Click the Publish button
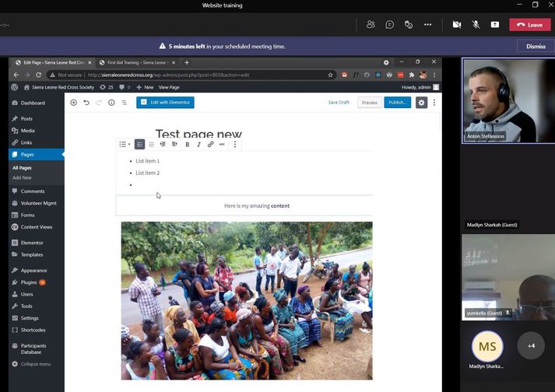This screenshot has height=392, width=555. click(x=398, y=102)
